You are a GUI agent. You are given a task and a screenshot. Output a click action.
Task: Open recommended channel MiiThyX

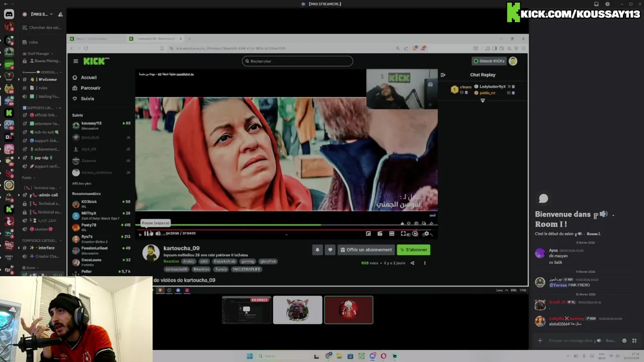[101, 215]
